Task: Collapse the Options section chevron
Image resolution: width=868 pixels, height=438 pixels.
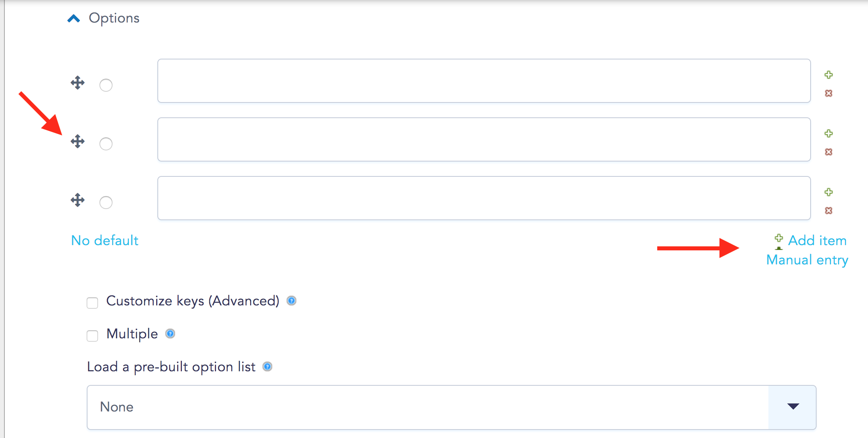Action: 74,18
